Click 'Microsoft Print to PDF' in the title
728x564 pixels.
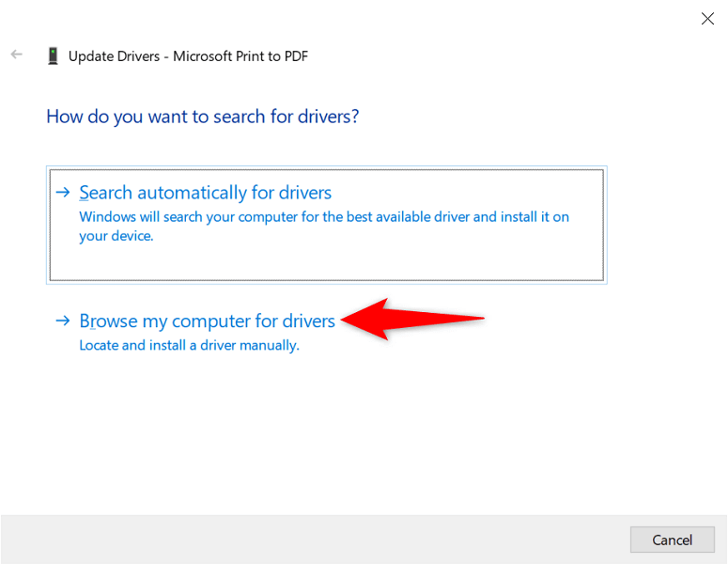(x=240, y=56)
